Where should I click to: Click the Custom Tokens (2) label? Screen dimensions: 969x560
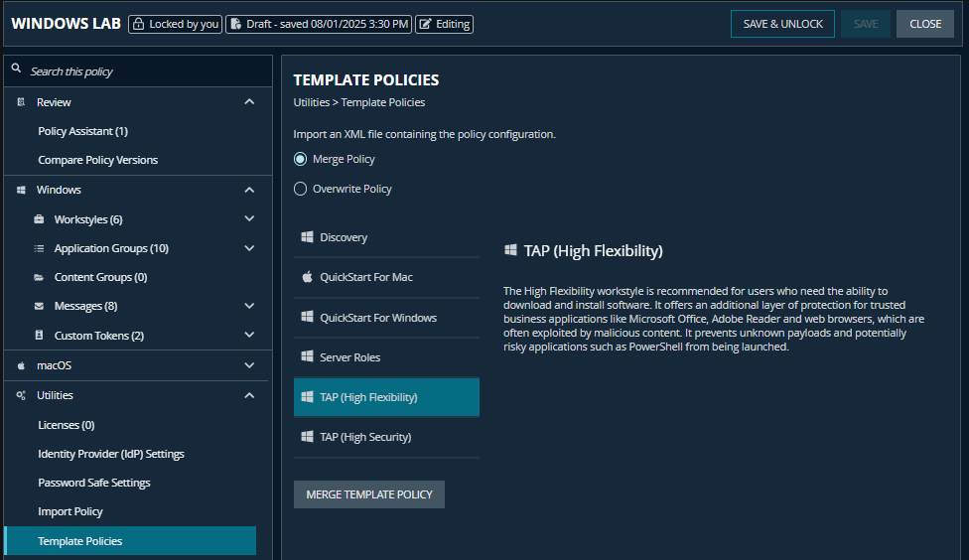click(99, 336)
